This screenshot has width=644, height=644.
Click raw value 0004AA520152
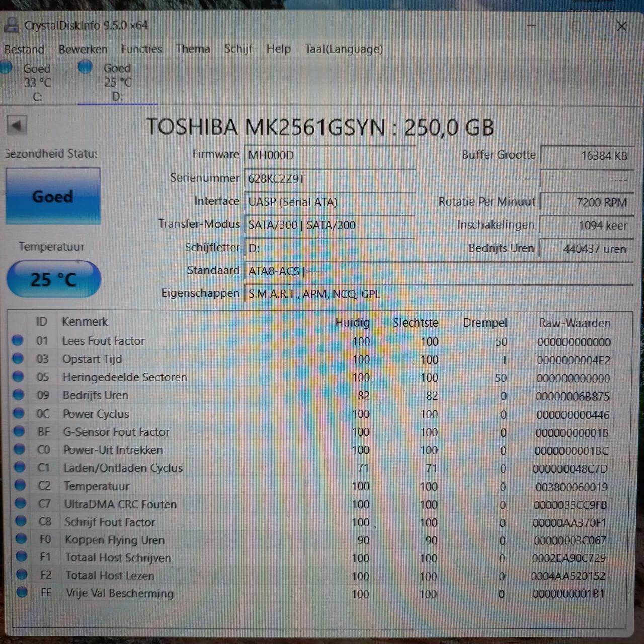[x=569, y=576]
